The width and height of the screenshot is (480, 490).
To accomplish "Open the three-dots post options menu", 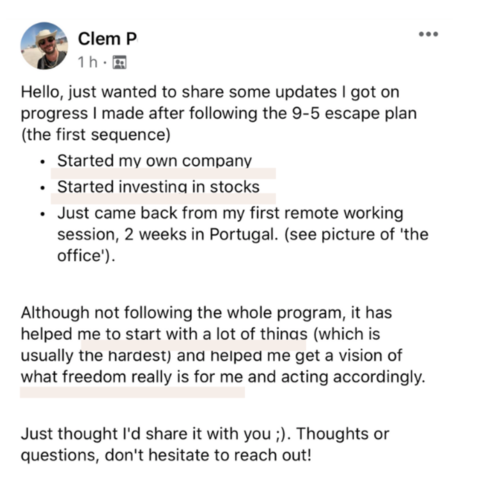I will pyautogui.click(x=428, y=34).
